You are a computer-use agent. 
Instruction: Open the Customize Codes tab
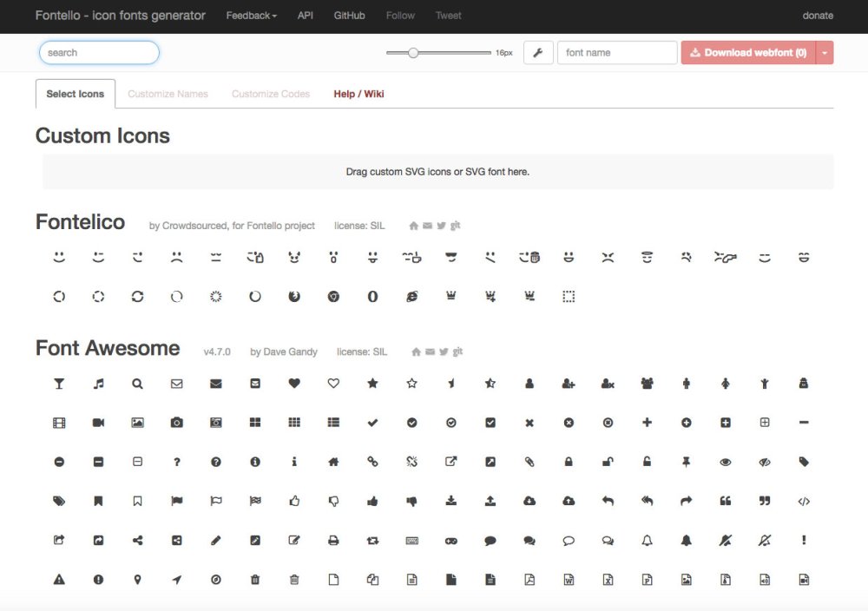(x=271, y=94)
